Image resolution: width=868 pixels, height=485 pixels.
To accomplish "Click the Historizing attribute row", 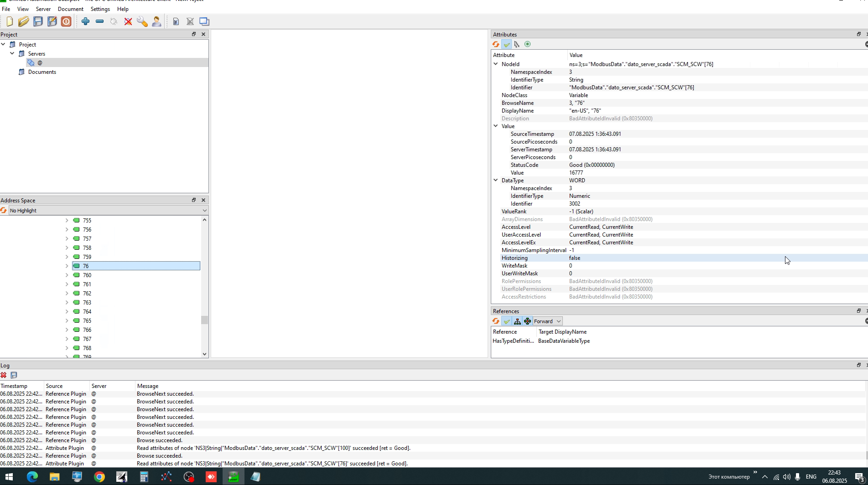I will pos(679,258).
